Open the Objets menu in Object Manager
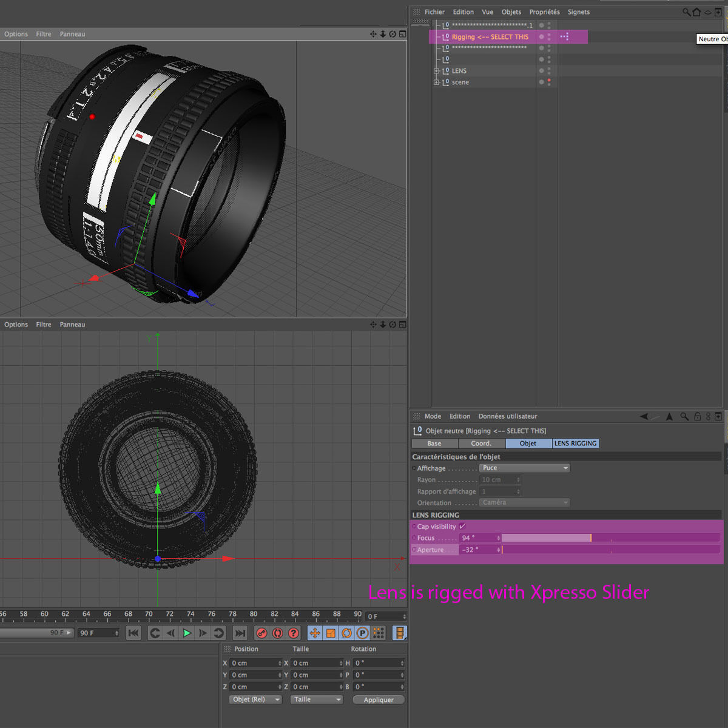Viewport: 728px width, 728px height. pos(511,12)
